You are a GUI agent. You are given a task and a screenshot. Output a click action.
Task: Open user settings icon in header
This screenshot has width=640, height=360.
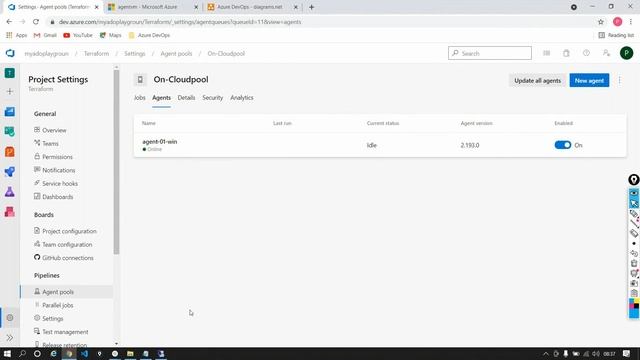pos(606,53)
